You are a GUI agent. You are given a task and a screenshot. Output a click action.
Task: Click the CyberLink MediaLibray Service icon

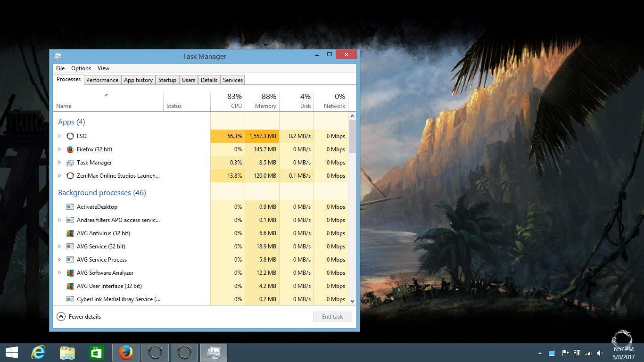click(70, 299)
